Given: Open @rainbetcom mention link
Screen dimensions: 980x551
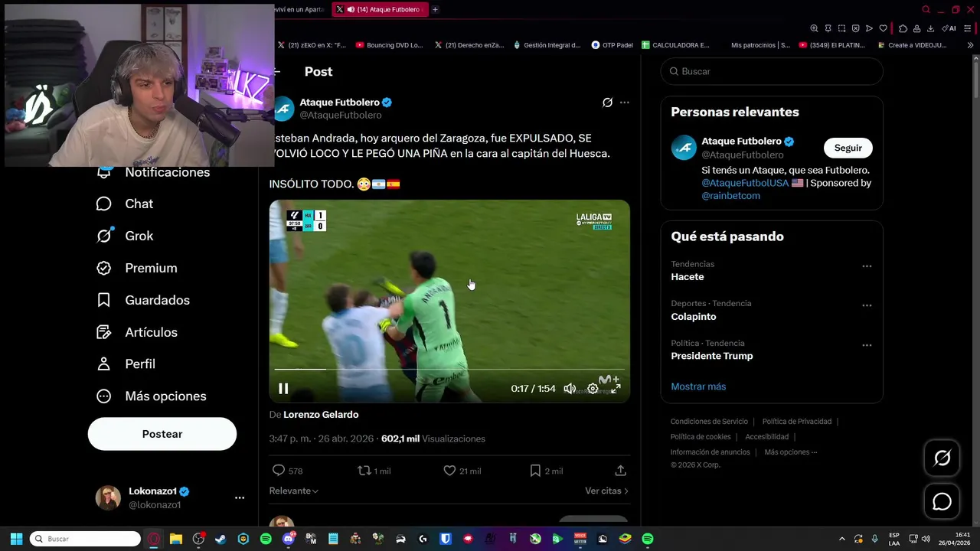Looking at the screenshot, I should pyautogui.click(x=730, y=196).
